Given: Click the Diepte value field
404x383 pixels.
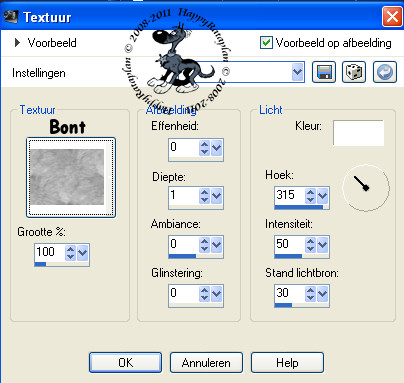Looking at the screenshot, I should 184,195.
